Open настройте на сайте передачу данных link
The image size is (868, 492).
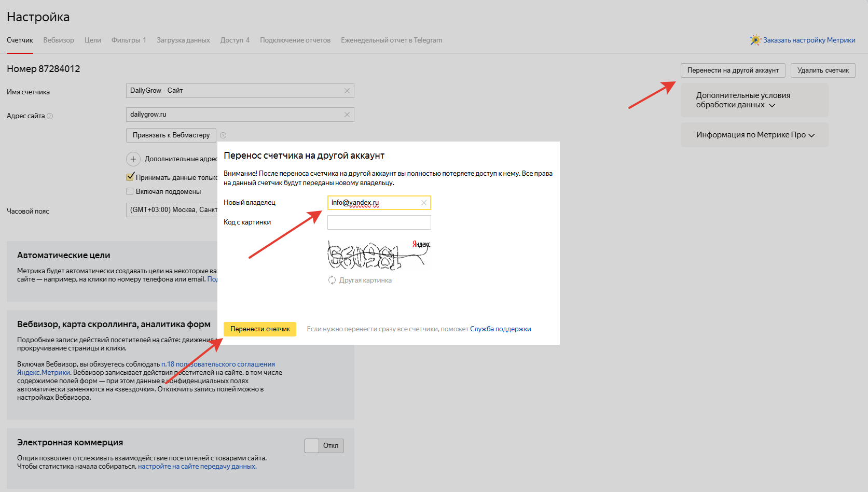point(197,467)
